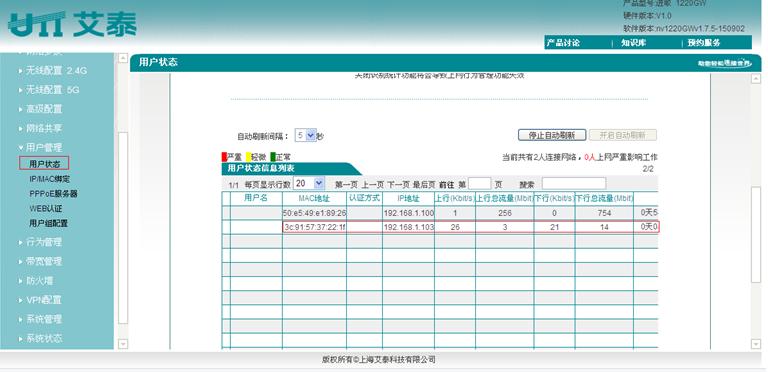Open IP/MAC绑定 submenu item
This screenshot has width=768, height=372.
click(49, 179)
